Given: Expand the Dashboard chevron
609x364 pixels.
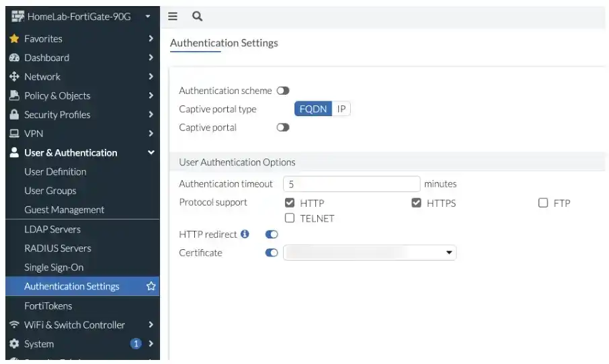Looking at the screenshot, I should point(151,58).
